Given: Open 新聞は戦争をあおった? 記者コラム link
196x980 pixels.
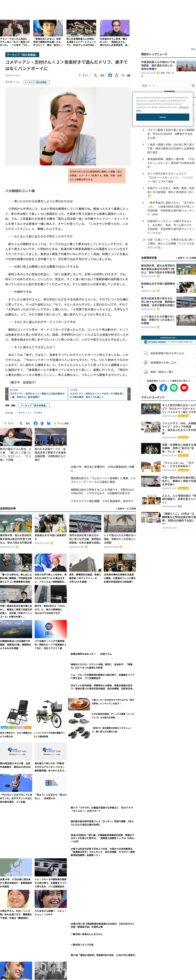Looking at the screenshot, I should [x=91, y=654].
